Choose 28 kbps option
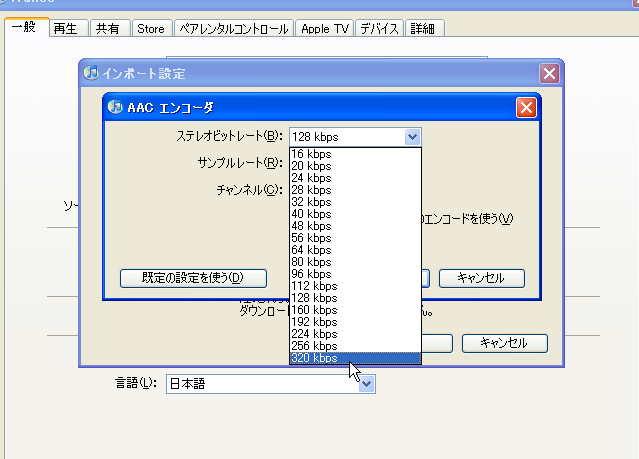The image size is (639, 459). (355, 190)
